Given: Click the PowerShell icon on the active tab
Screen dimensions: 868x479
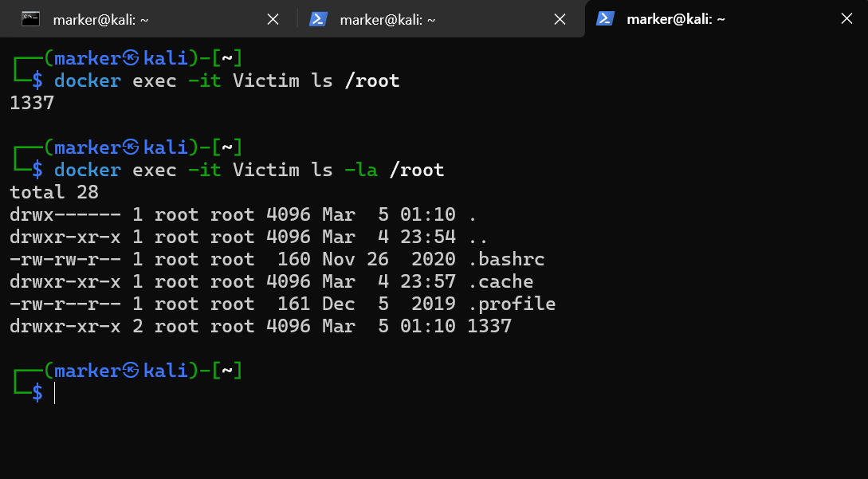Looking at the screenshot, I should click(606, 19).
